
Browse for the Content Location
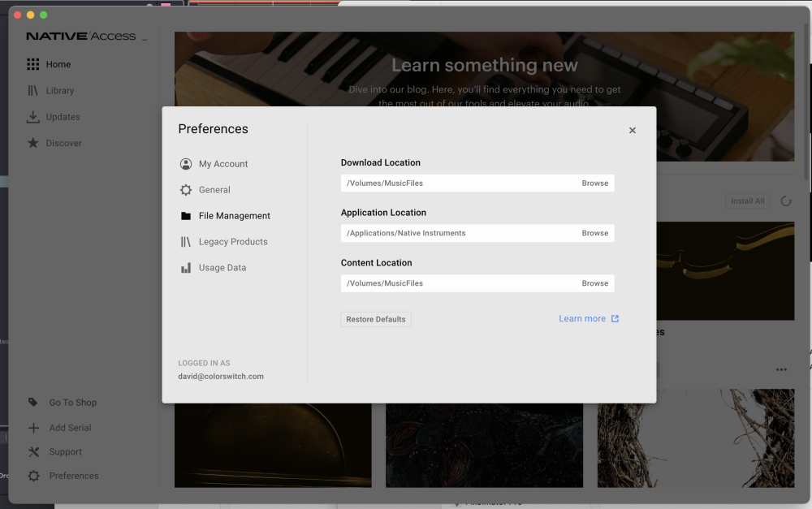(x=595, y=283)
